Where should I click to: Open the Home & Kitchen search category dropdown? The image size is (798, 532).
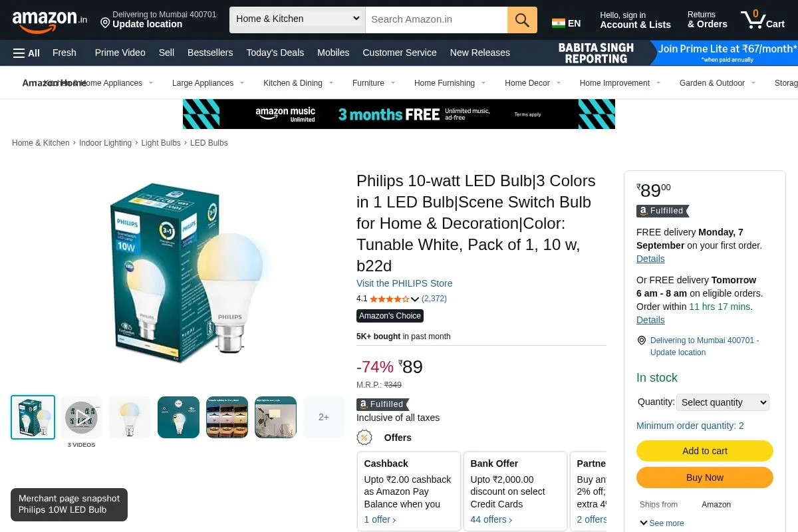(297, 20)
